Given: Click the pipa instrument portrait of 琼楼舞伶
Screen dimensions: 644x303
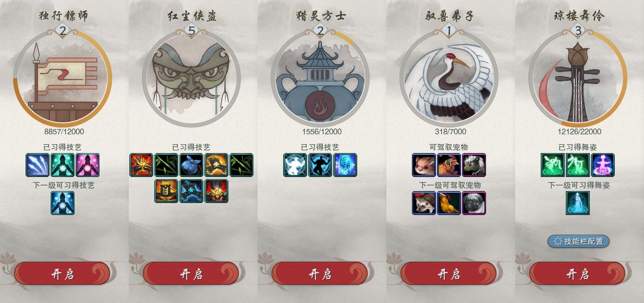Looking at the screenshot, I should [578, 78].
